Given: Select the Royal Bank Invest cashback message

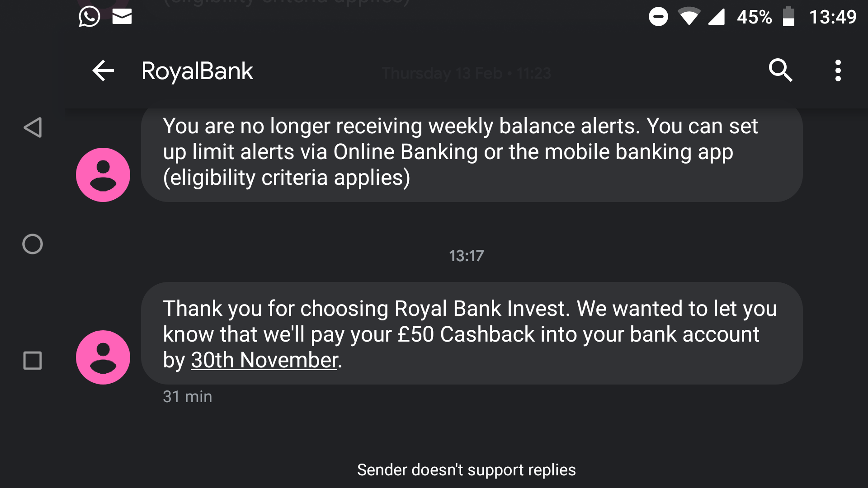Looking at the screenshot, I should click(x=472, y=333).
